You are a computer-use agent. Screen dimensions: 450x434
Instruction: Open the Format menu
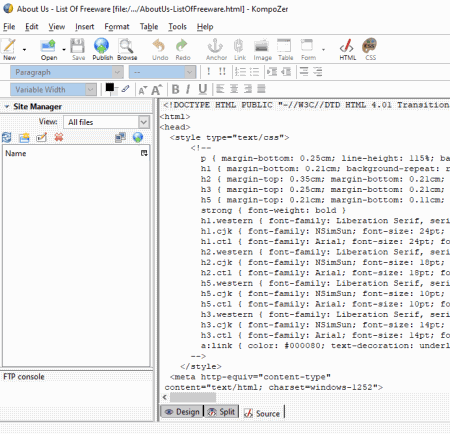(117, 27)
